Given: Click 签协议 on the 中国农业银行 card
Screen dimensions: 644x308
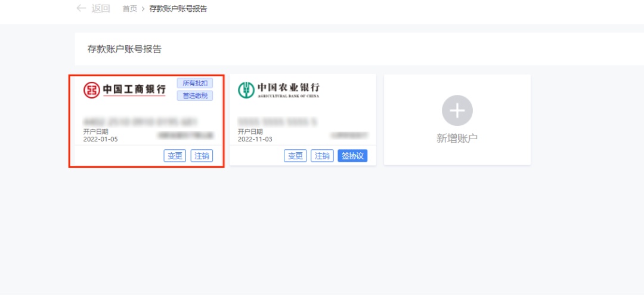Looking at the screenshot, I should (x=352, y=156).
